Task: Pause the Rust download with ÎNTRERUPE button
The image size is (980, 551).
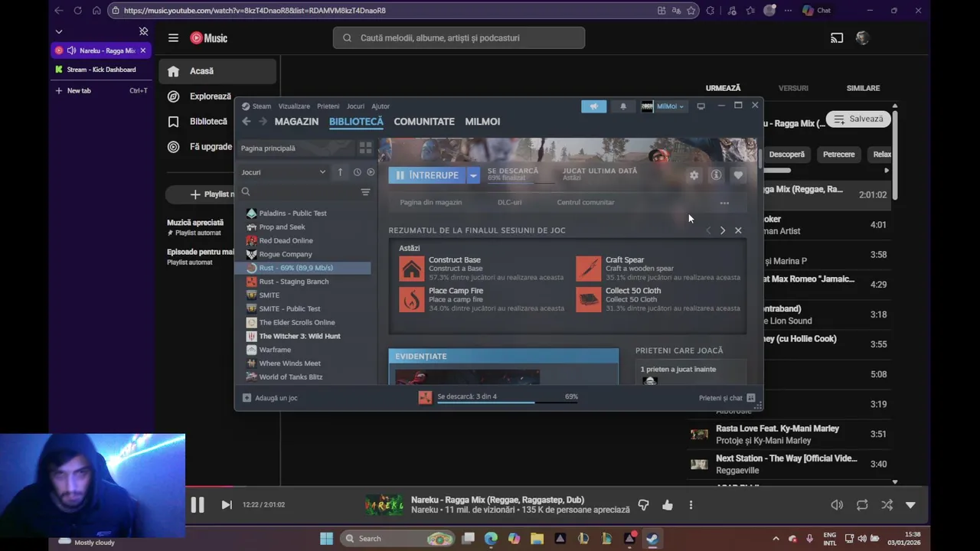Action: tap(426, 175)
